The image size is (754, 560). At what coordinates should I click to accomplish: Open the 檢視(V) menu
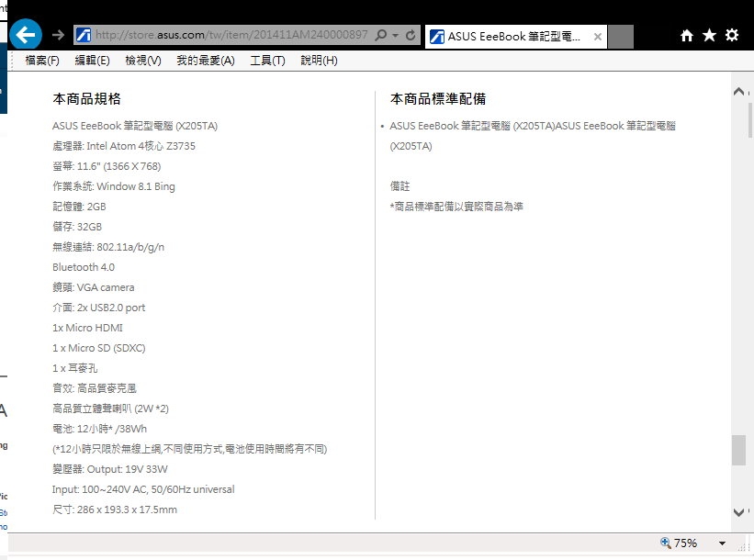point(143,61)
